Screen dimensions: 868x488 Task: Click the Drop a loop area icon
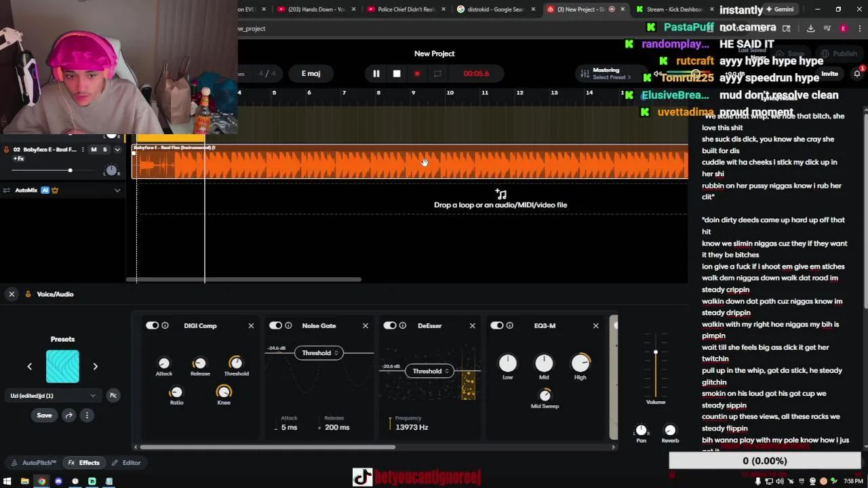pos(500,195)
